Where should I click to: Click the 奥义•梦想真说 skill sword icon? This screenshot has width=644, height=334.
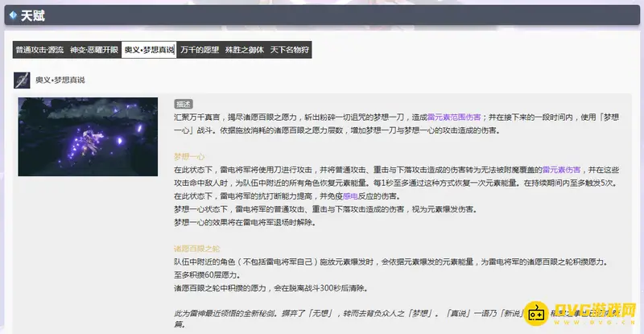pos(23,80)
